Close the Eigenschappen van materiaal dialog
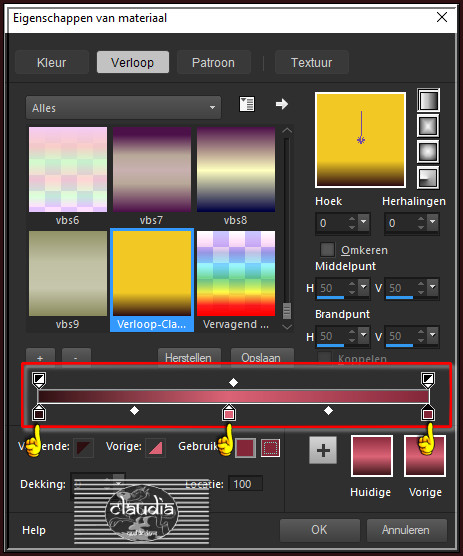 (442, 17)
